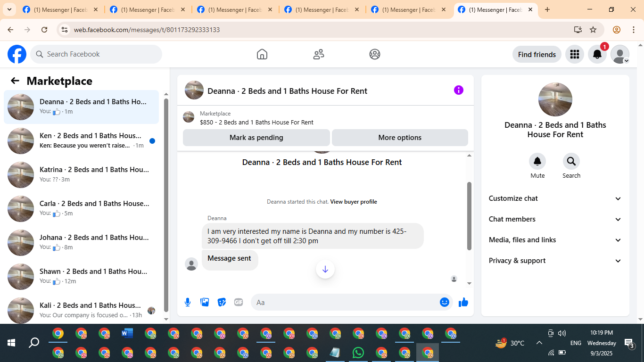
Task: Open the Notifications bell icon
Action: coord(597,54)
